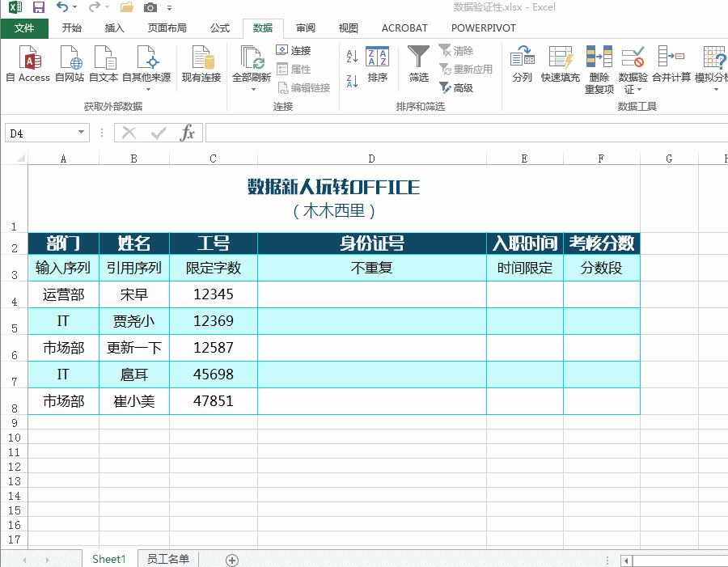Click the formula bar input field
The width and height of the screenshot is (728, 567).
(467, 133)
